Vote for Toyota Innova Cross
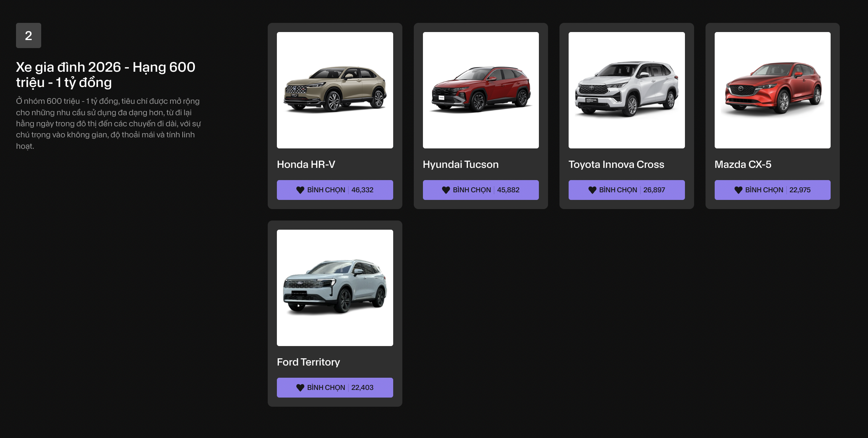The height and width of the screenshot is (438, 868). pos(627,190)
